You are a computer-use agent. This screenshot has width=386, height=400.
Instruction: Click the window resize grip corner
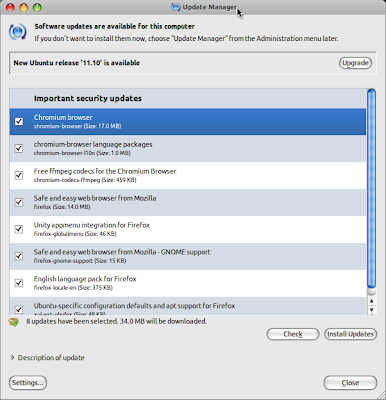(381, 395)
